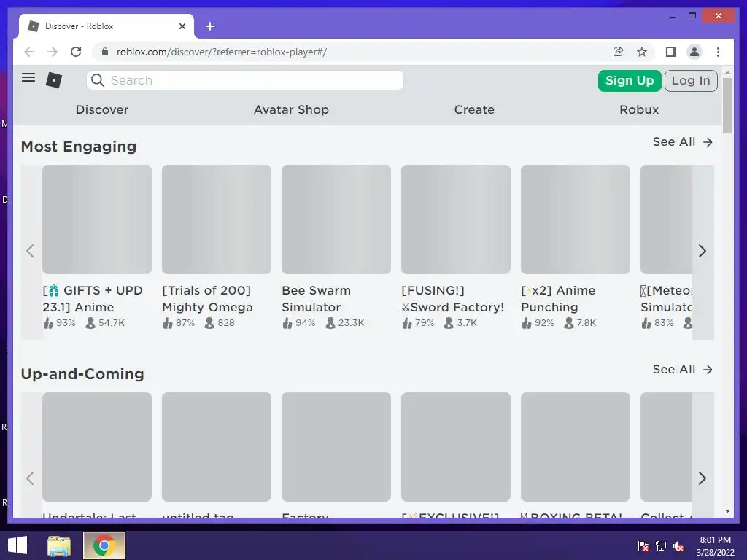Bookmark this page with star icon
This screenshot has height=560, width=747.
[x=642, y=52]
